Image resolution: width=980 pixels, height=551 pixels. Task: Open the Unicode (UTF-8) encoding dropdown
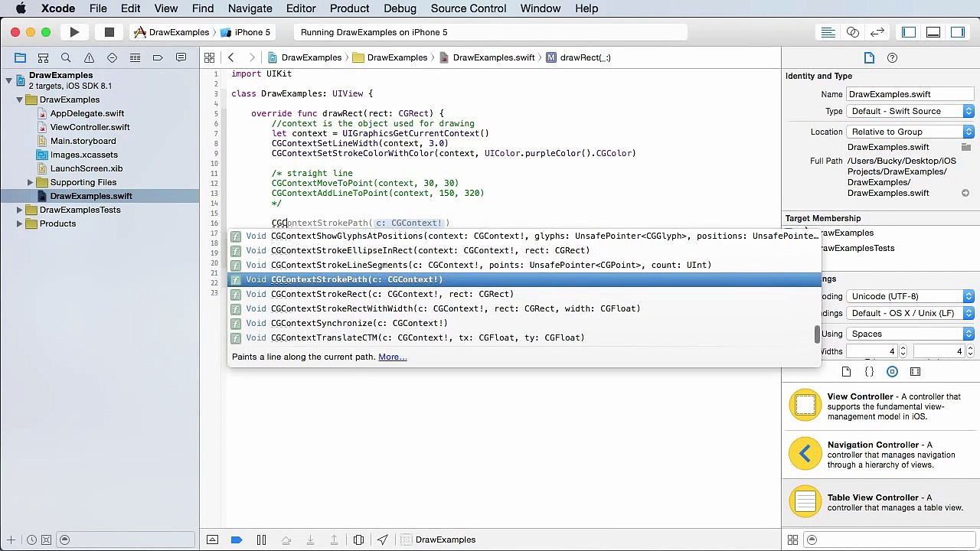coord(910,296)
